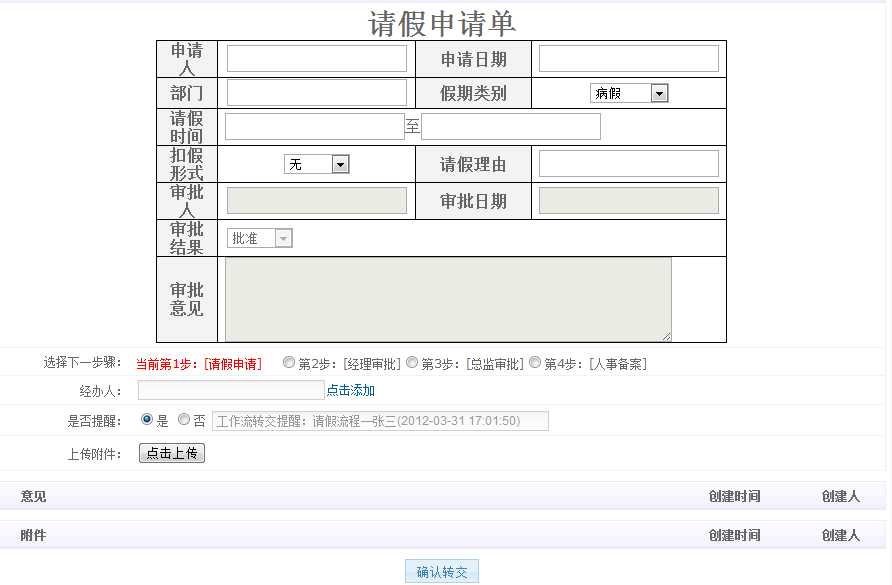Click the 部门 input field
Viewport: 892px width, 585px height.
pyautogui.click(x=316, y=92)
